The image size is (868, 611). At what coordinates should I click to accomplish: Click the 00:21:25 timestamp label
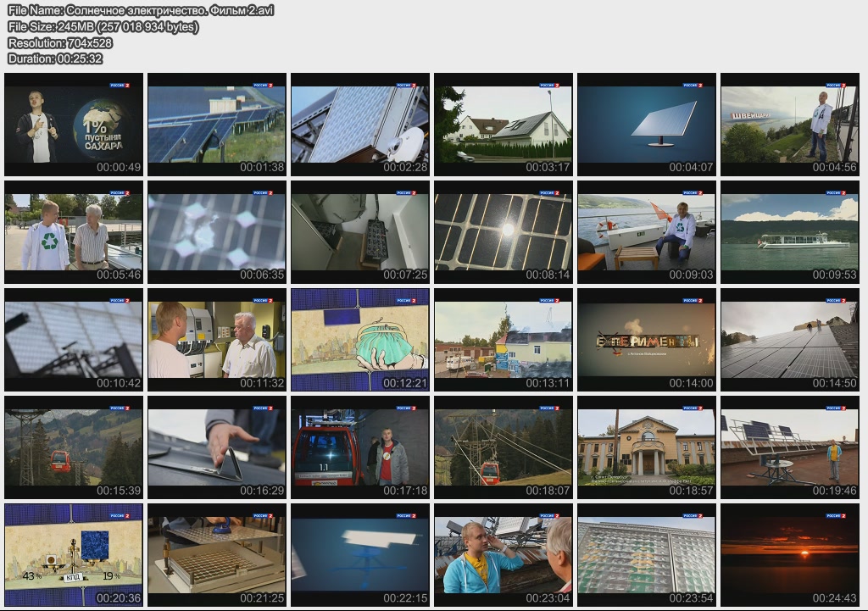click(x=262, y=598)
